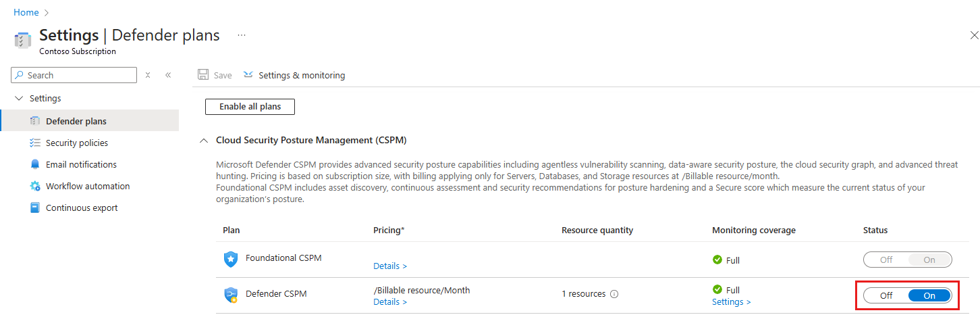Click the Enable all plans button
This screenshot has width=980, height=317.
click(250, 106)
